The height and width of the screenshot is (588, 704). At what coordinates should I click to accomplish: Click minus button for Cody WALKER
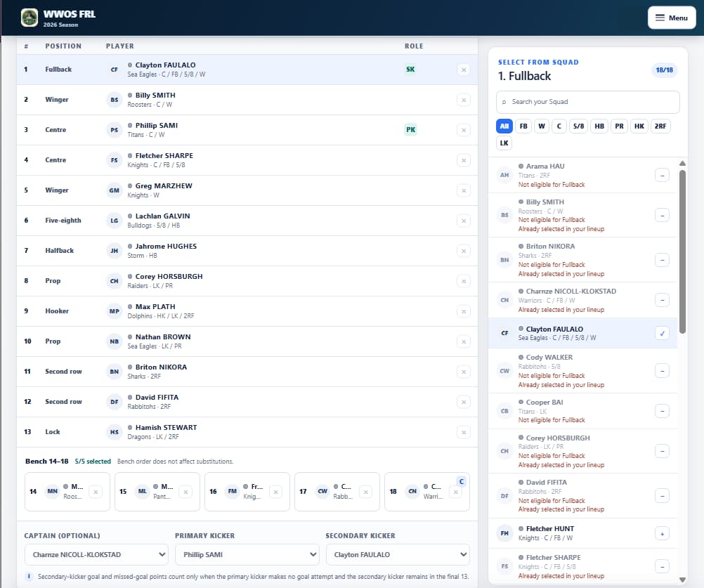663,371
